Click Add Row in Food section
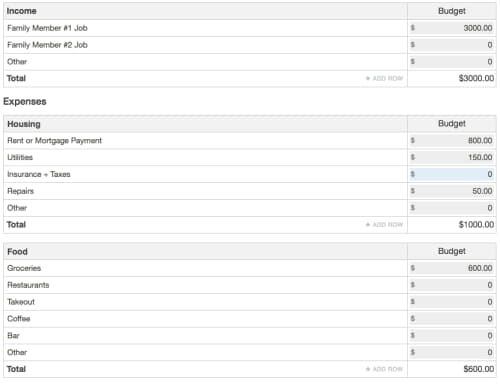This screenshot has width=500, height=384. pyautogui.click(x=384, y=369)
